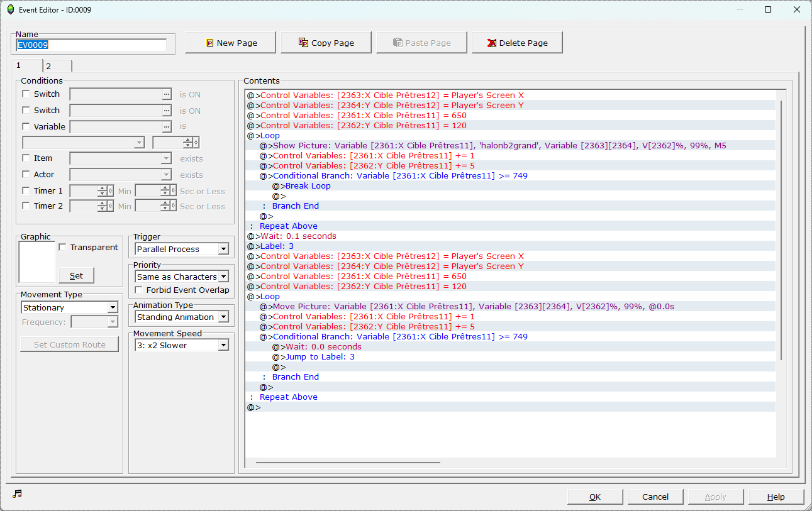Image resolution: width=812 pixels, height=511 pixels.
Task: Open the Variable condition browse ellipsis button
Action: [x=166, y=127]
